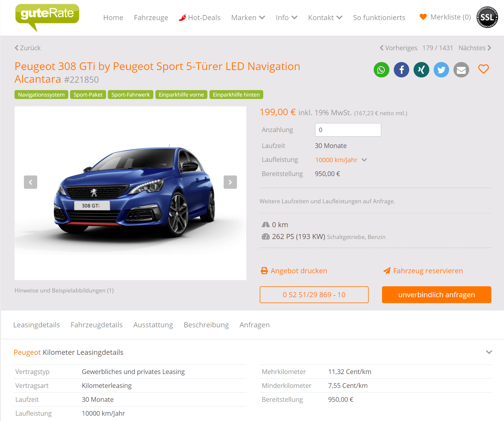Image resolution: width=504 pixels, height=421 pixels.
Task: Add vehicle to Merkliste with heart outline
Action: coord(483,69)
